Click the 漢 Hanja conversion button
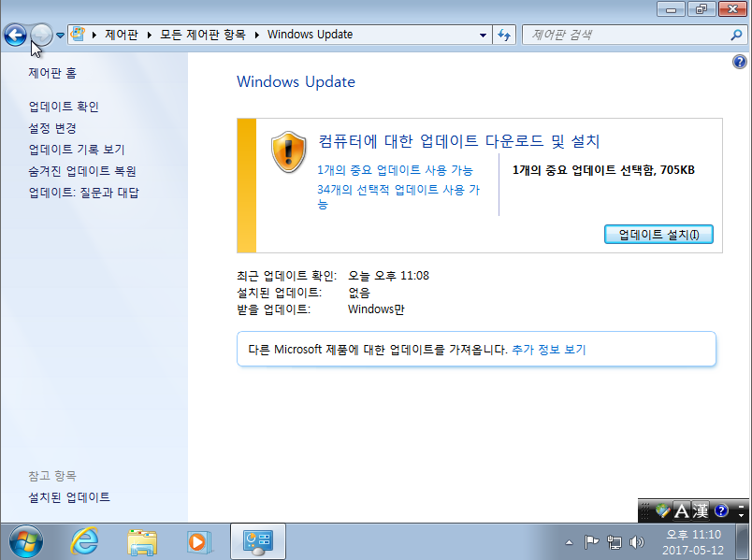 (x=700, y=510)
